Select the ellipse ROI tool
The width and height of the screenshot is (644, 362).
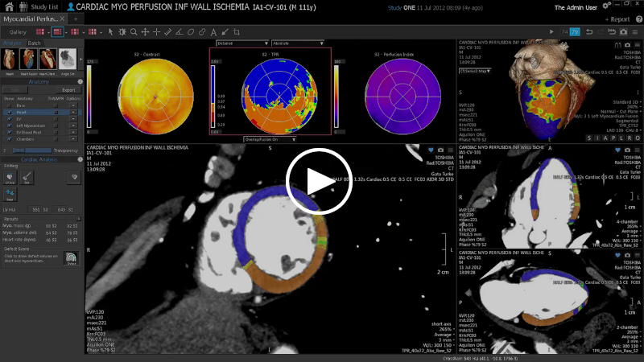[x=191, y=31]
